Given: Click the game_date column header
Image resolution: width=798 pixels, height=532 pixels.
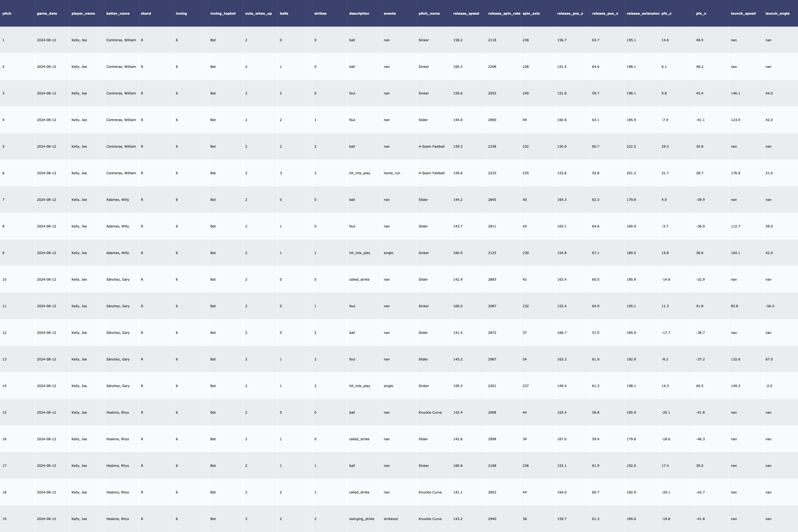Looking at the screenshot, I should click(47, 14).
